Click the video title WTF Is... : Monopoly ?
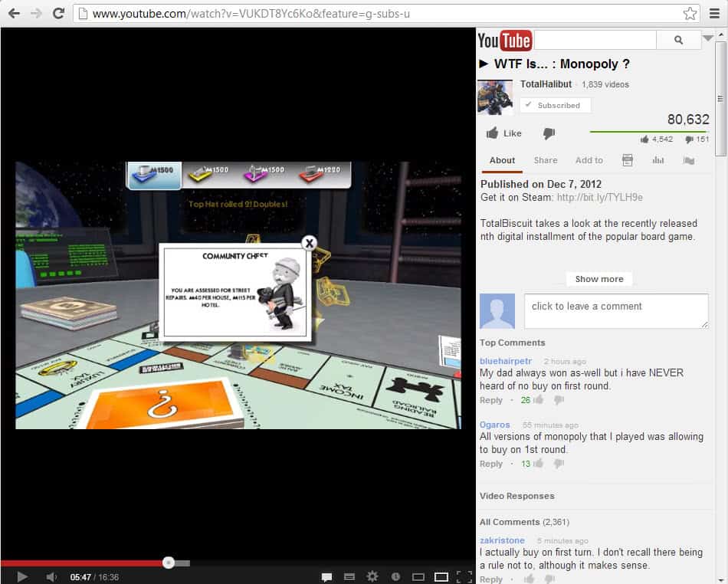The width and height of the screenshot is (728, 584). [x=562, y=64]
